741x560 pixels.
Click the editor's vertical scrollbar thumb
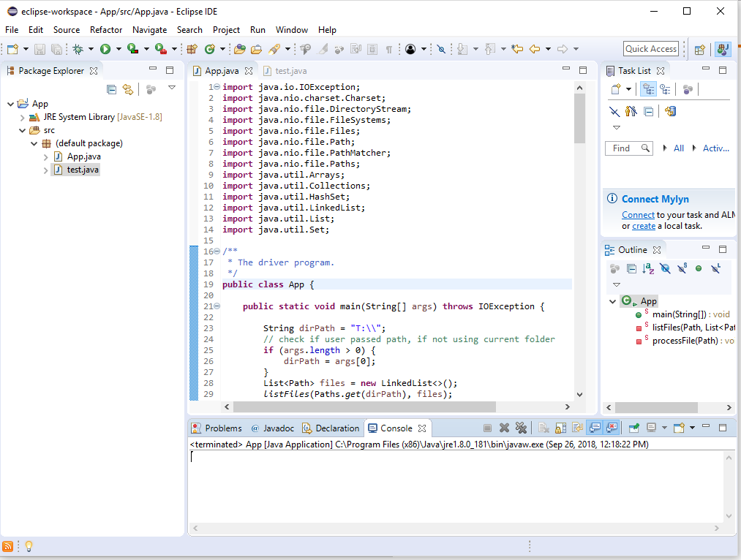(x=580, y=117)
